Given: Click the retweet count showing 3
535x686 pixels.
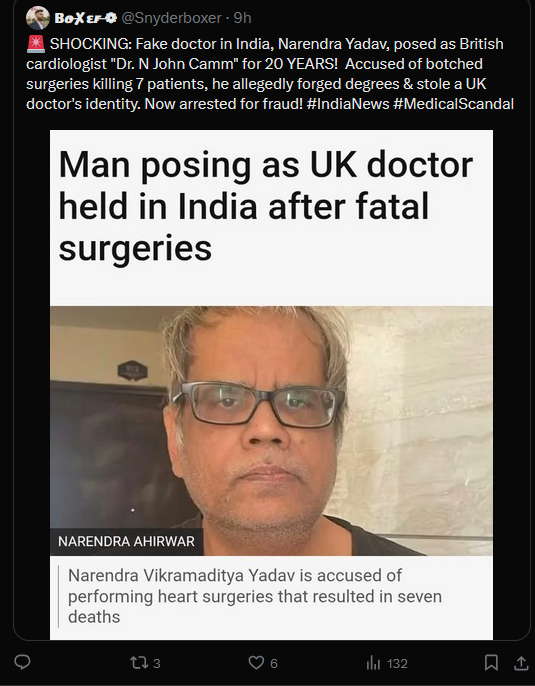Looking at the screenshot, I should pos(157,664).
